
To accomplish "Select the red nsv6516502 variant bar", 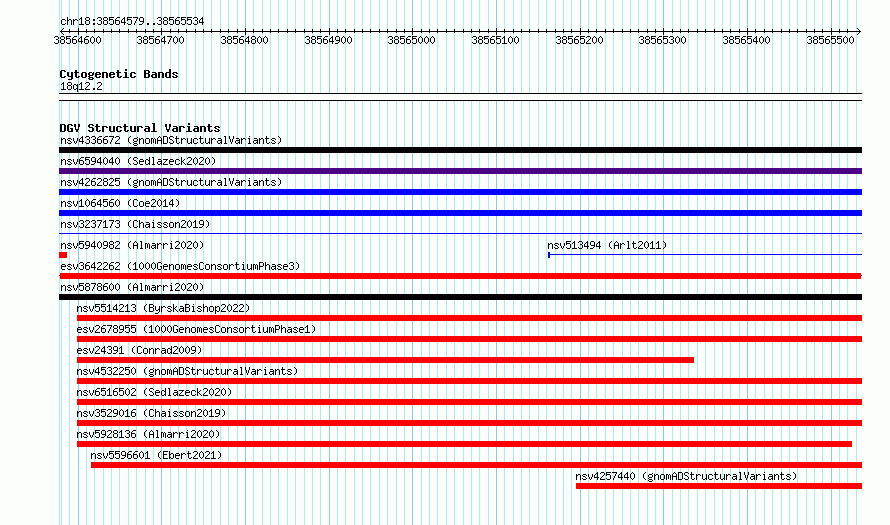I will point(469,402).
